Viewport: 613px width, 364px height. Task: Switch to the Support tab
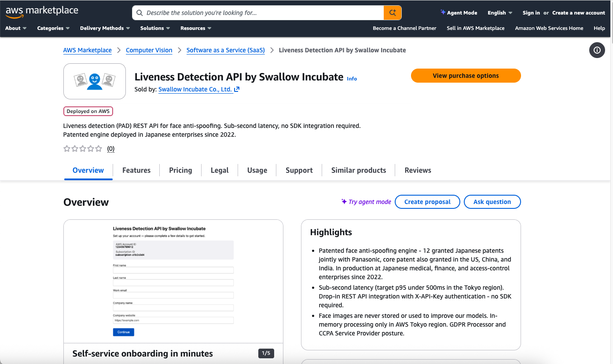pyautogui.click(x=299, y=171)
